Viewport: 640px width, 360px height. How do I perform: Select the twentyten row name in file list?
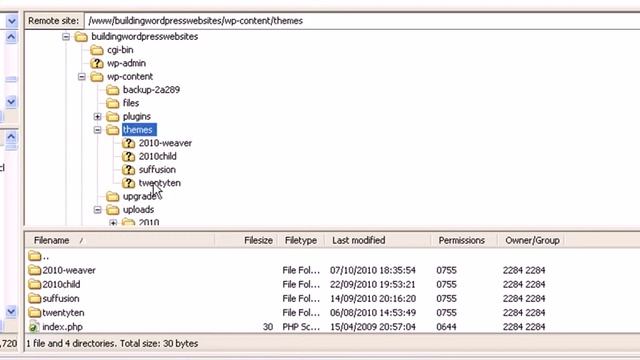[63, 313]
